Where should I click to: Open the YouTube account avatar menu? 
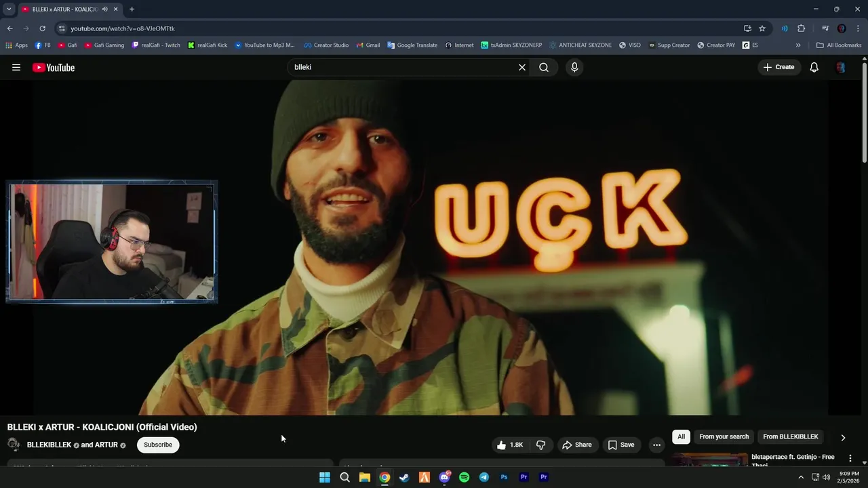(x=841, y=67)
